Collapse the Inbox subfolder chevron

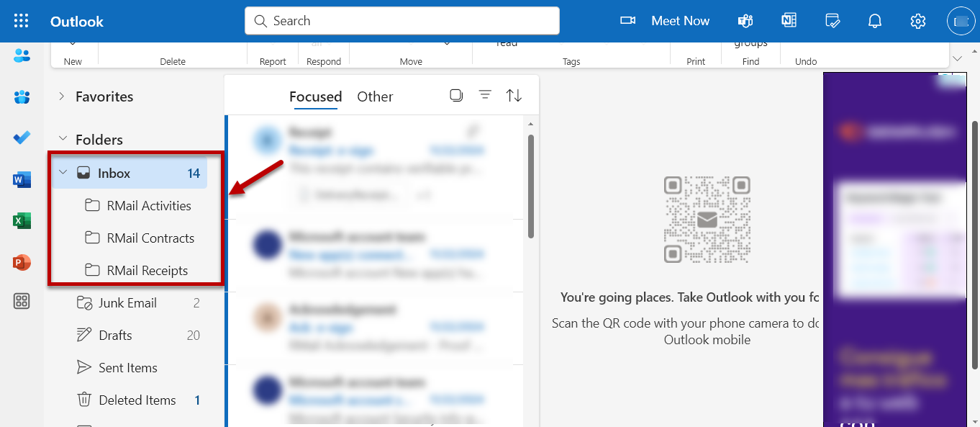(63, 173)
